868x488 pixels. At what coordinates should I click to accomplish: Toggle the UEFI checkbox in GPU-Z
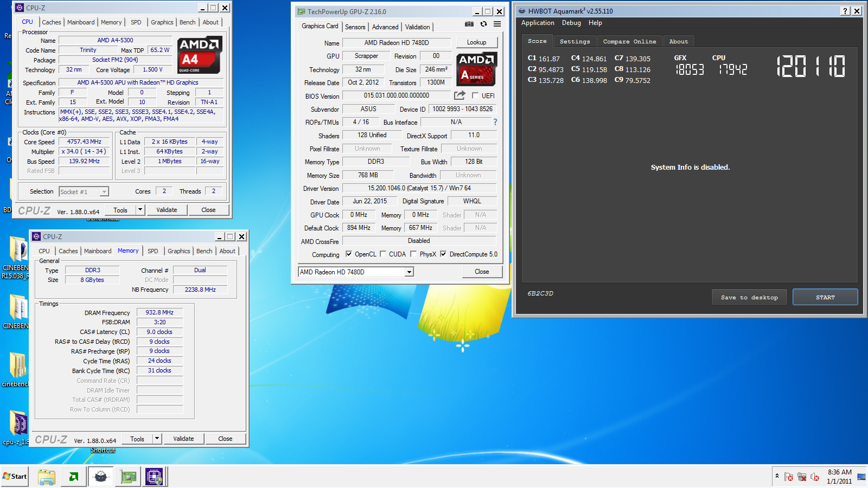[x=475, y=95]
